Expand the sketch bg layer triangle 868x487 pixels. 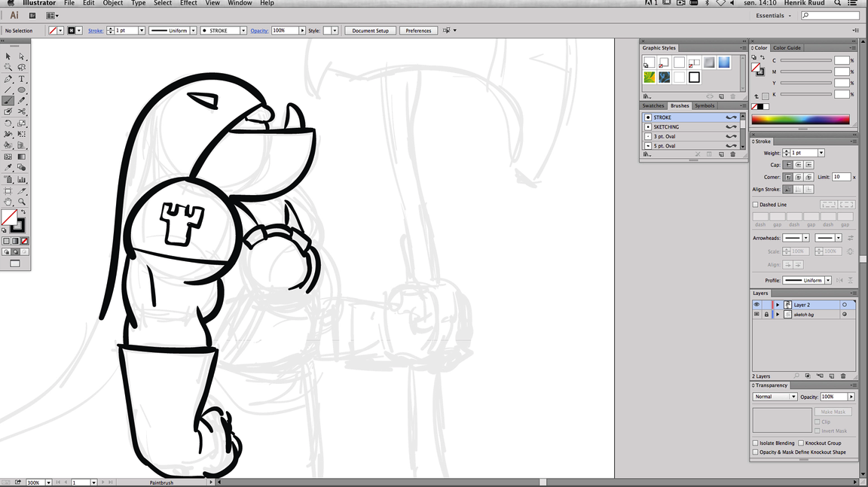778,315
